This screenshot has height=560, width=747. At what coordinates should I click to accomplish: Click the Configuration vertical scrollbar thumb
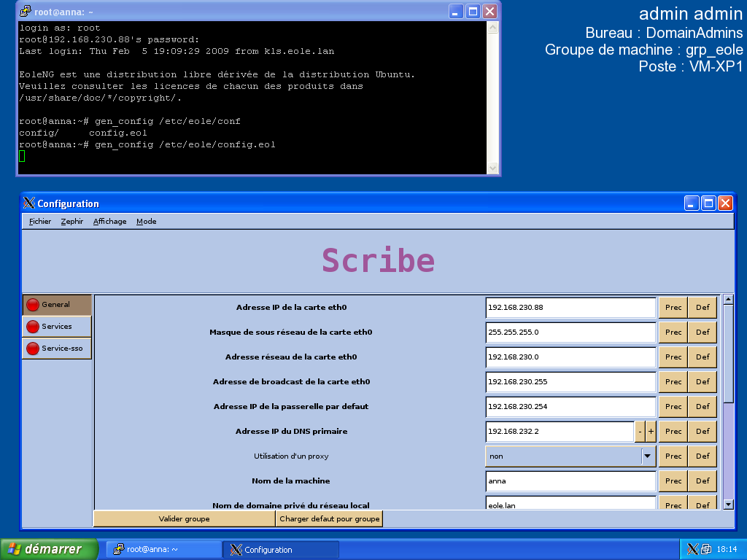728,354
